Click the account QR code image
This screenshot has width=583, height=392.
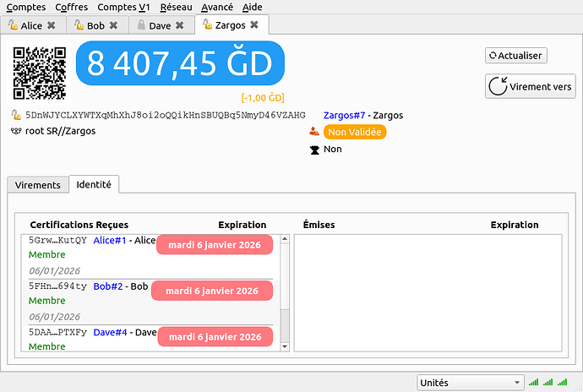[39, 72]
